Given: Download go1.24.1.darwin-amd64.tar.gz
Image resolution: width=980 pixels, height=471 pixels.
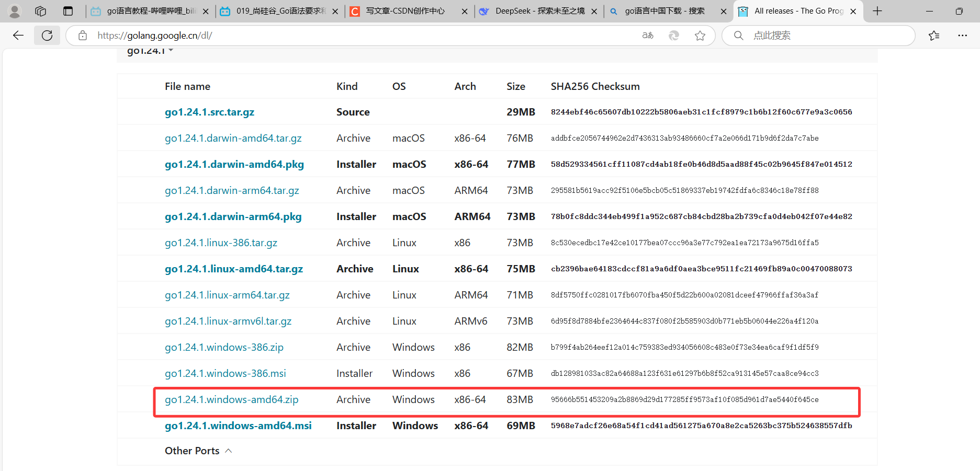Looking at the screenshot, I should click(233, 138).
